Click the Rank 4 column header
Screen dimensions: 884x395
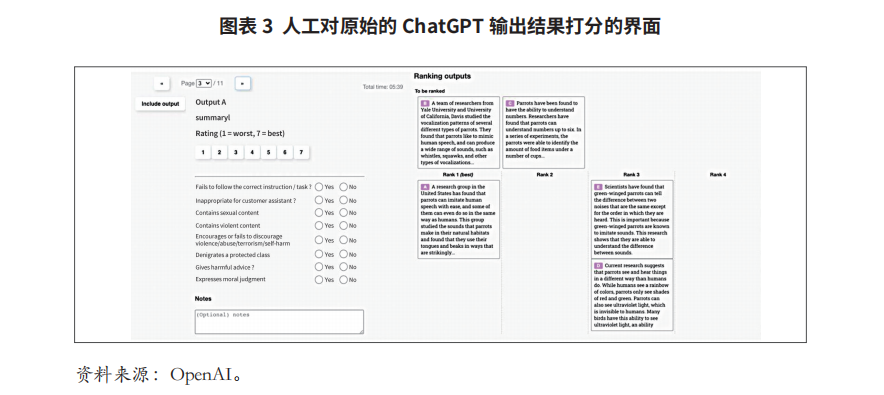point(718,175)
